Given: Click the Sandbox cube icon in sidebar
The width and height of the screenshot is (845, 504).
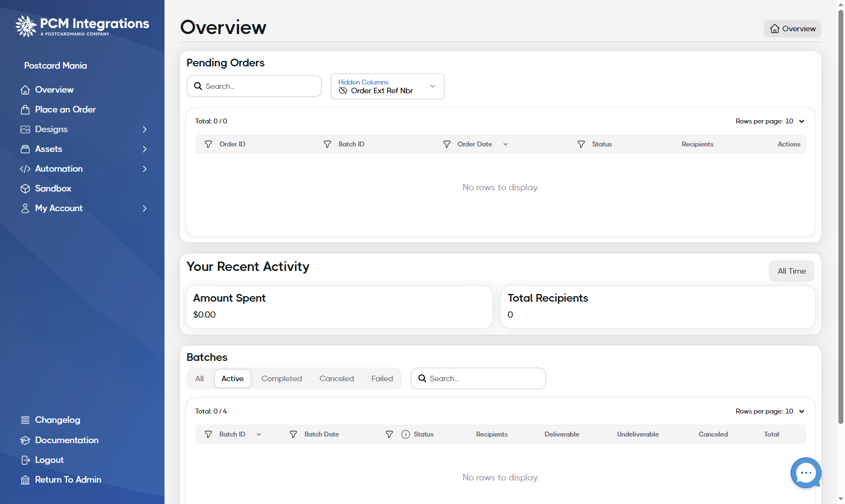Looking at the screenshot, I should pos(25,189).
